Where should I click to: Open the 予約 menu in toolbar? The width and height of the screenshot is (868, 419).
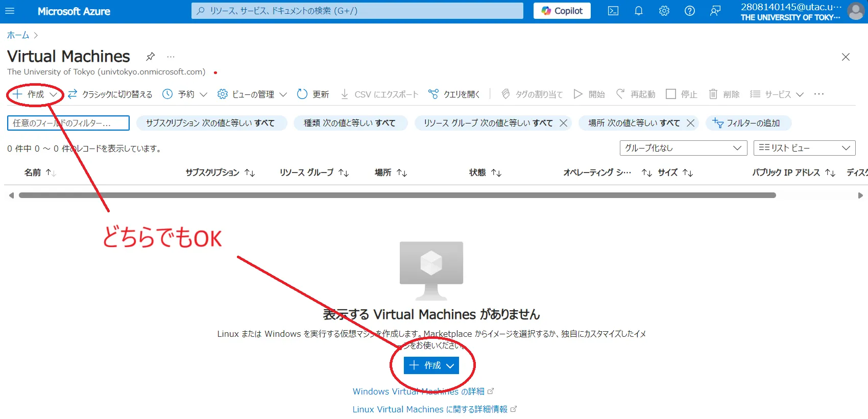click(x=185, y=94)
